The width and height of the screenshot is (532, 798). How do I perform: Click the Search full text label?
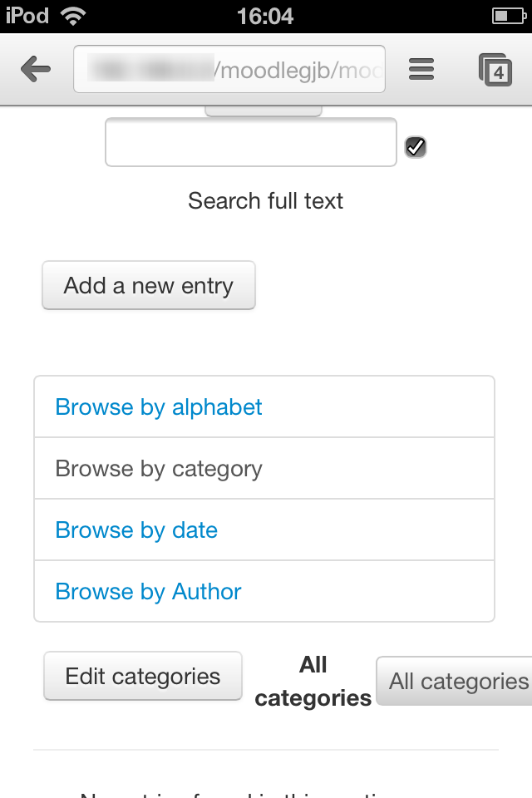(265, 200)
